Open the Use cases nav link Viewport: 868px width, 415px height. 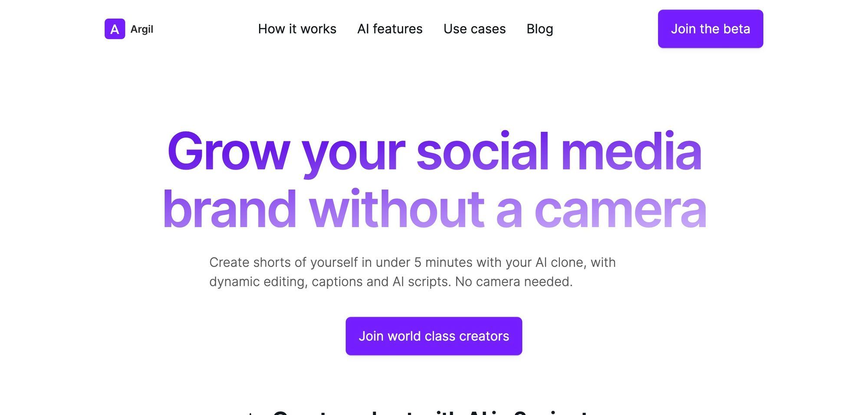(474, 29)
